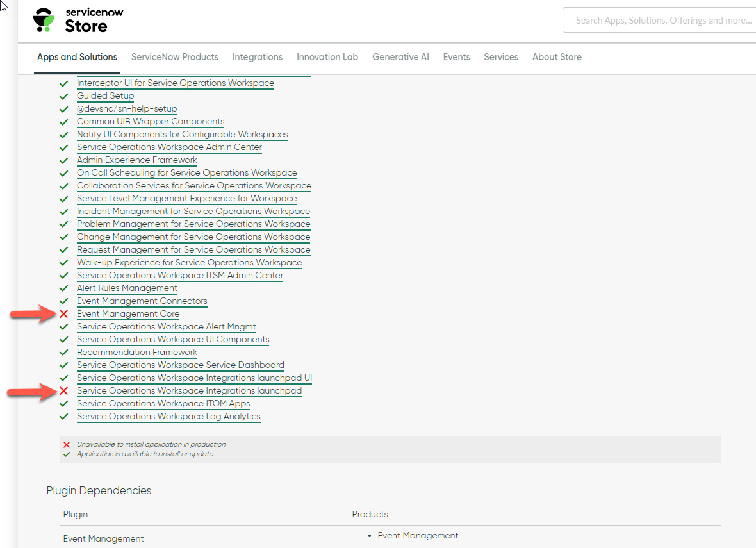Screen dimensions: 756x548
Task: Open Common UIB Wrapper Components link
Action: [151, 122]
